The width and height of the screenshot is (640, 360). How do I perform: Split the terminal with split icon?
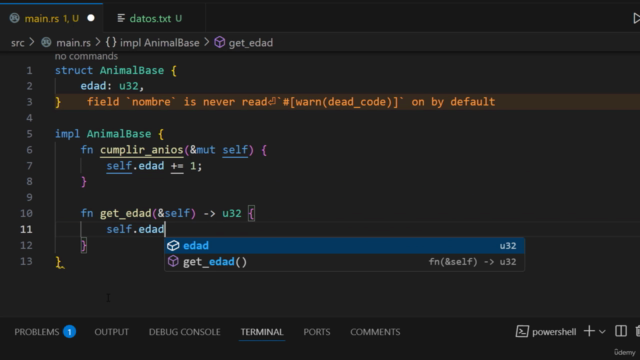[621, 331]
